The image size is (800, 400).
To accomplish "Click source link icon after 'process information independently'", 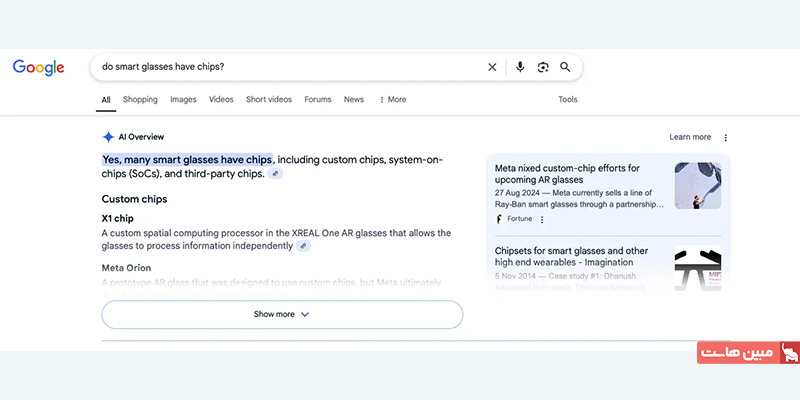I will (x=303, y=246).
